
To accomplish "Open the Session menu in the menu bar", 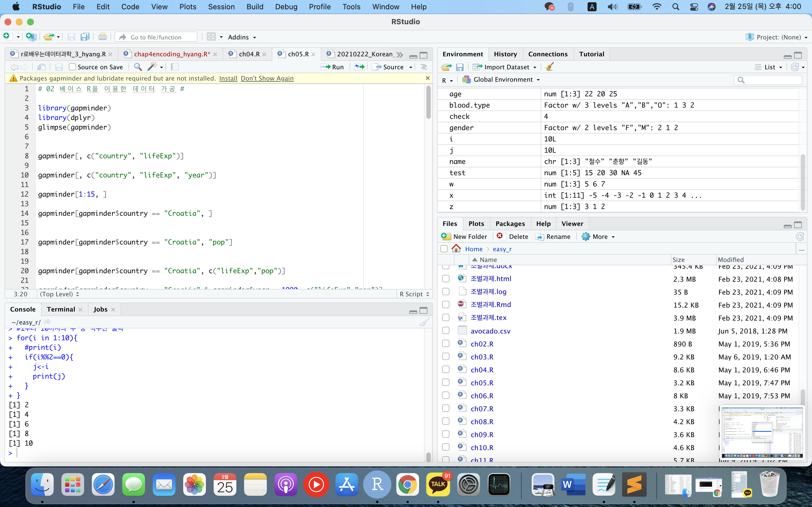I will click(221, 7).
